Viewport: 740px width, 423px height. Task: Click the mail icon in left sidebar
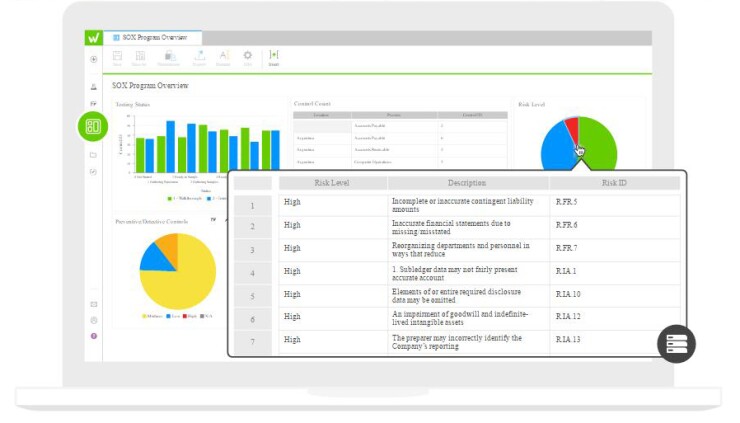94,304
